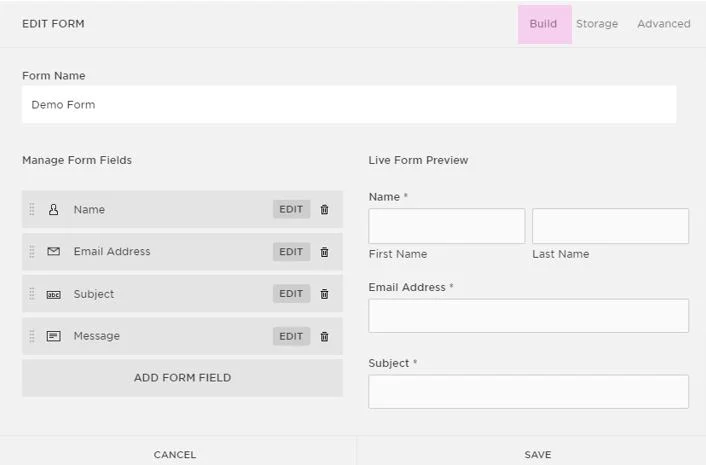Screen dimensions: 706x465
Task: Click the Last Name caption
Action: (561, 254)
